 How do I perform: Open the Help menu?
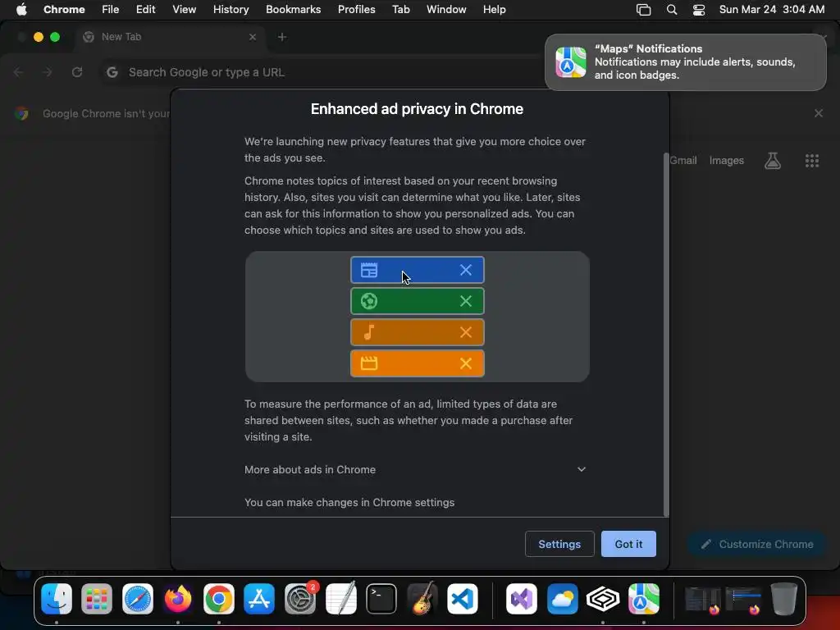494,9
